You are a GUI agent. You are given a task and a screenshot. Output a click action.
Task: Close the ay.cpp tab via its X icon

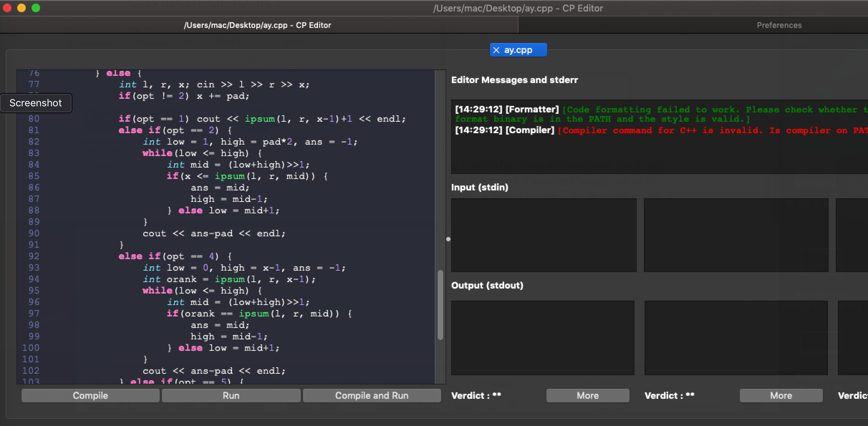(x=496, y=50)
